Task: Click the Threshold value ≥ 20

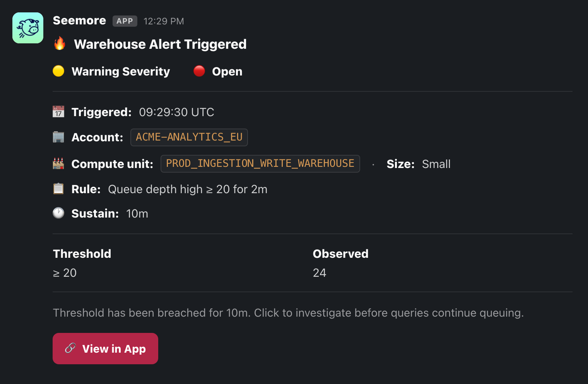Action: pyautogui.click(x=65, y=273)
